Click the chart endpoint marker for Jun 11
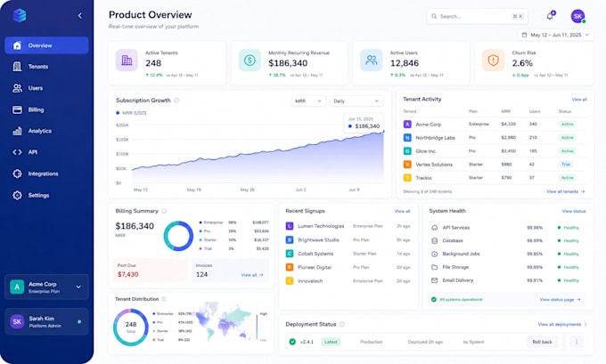Image resolution: width=606 pixels, height=364 pixels. click(383, 132)
